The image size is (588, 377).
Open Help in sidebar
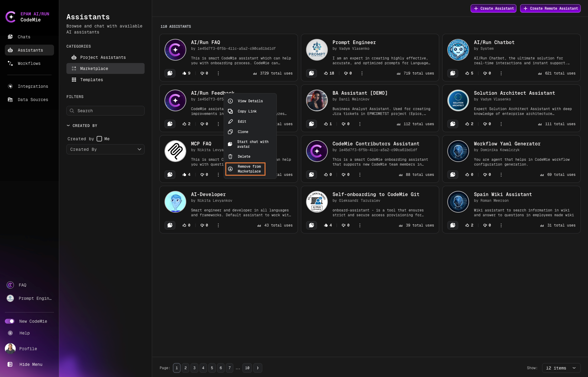(24, 333)
